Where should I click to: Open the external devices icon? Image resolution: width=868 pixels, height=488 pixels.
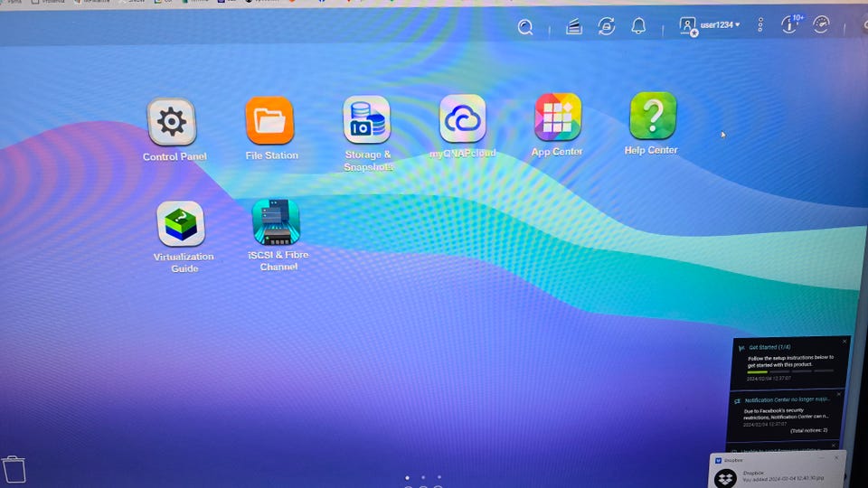click(606, 26)
